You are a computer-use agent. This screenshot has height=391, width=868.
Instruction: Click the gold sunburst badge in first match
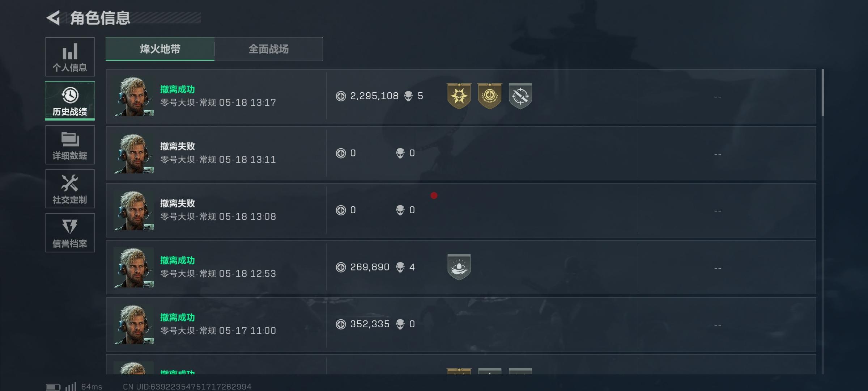[x=459, y=96]
